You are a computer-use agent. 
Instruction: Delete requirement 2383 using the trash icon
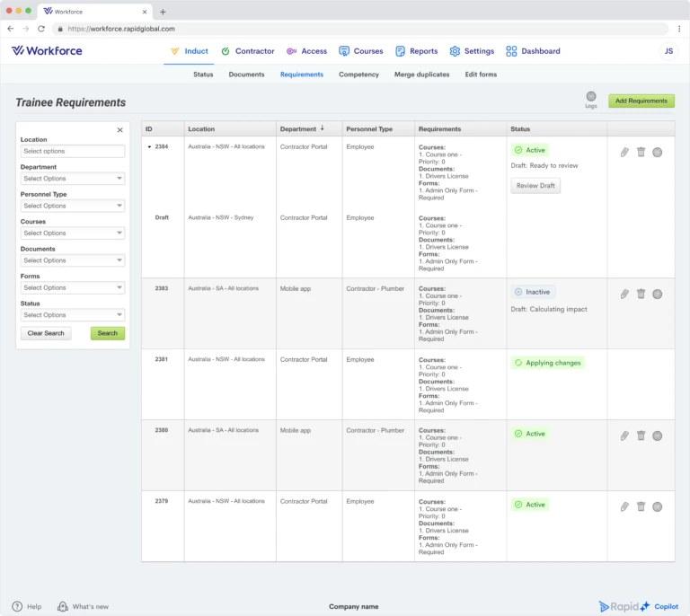[641, 294]
